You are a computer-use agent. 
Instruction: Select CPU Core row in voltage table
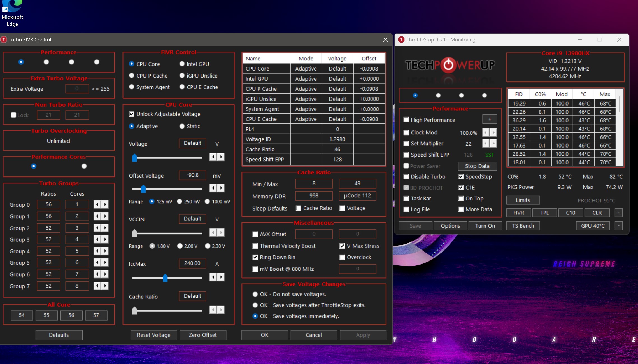[x=314, y=69]
